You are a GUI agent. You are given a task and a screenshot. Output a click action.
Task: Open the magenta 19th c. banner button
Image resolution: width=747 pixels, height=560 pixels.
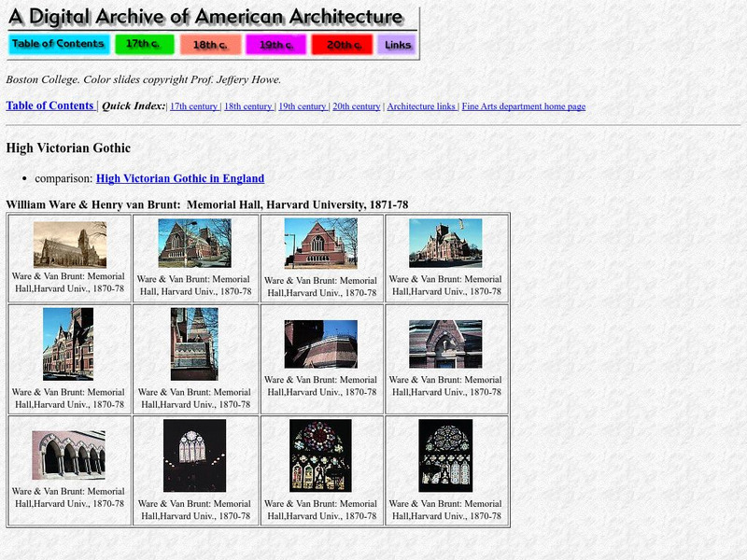275,44
